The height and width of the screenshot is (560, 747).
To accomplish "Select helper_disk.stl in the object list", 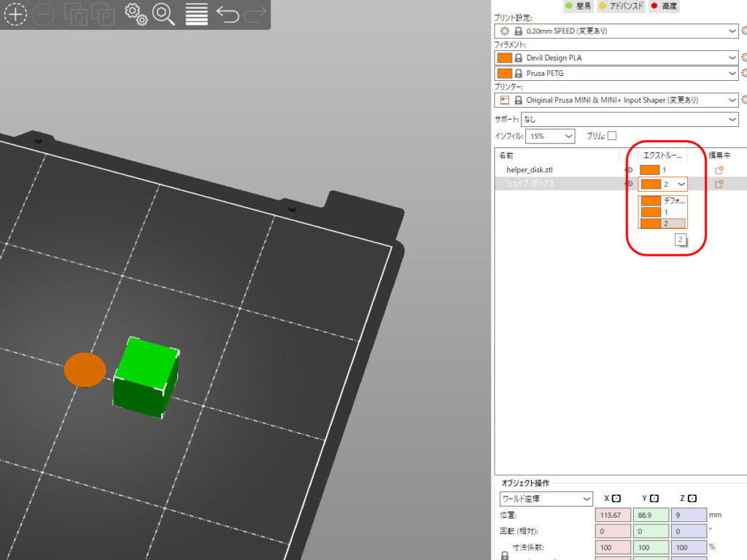I will [530, 170].
